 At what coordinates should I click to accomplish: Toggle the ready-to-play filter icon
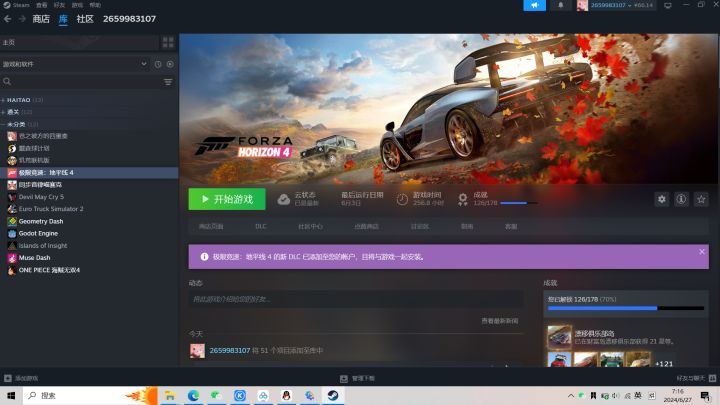(170, 64)
